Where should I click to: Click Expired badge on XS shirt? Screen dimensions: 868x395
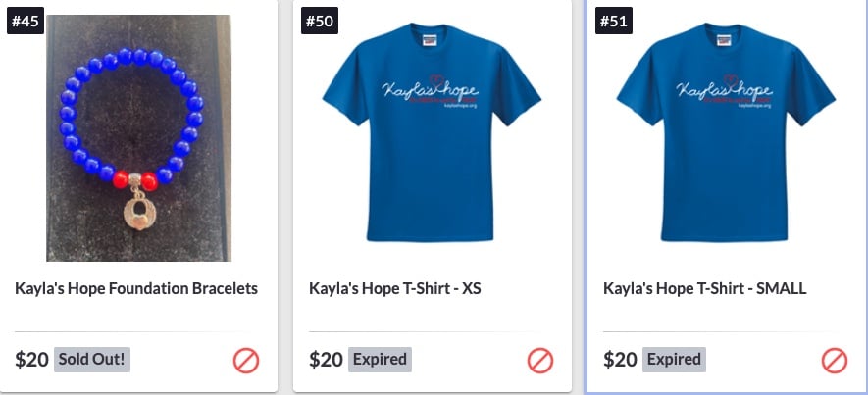point(380,360)
